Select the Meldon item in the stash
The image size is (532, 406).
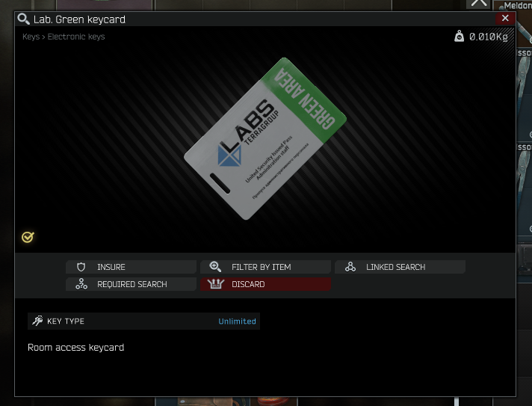[x=517, y=5]
